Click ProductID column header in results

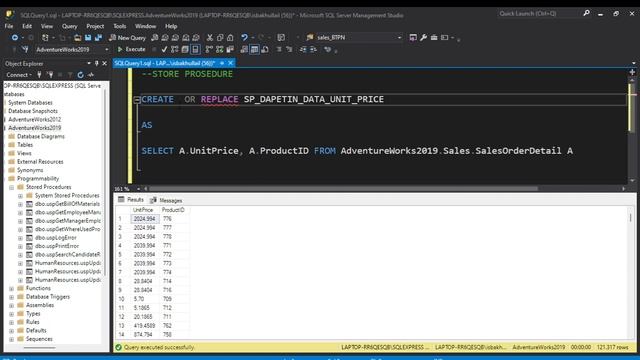pyautogui.click(x=174, y=210)
